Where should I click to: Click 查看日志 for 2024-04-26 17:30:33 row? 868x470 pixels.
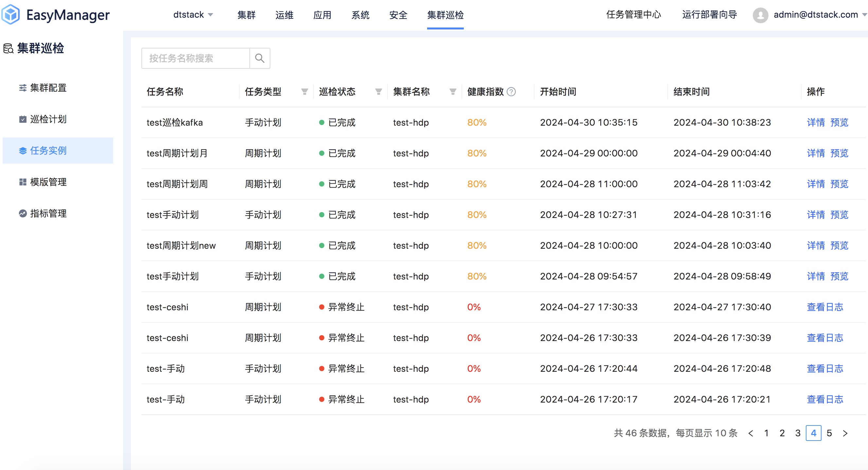click(825, 338)
